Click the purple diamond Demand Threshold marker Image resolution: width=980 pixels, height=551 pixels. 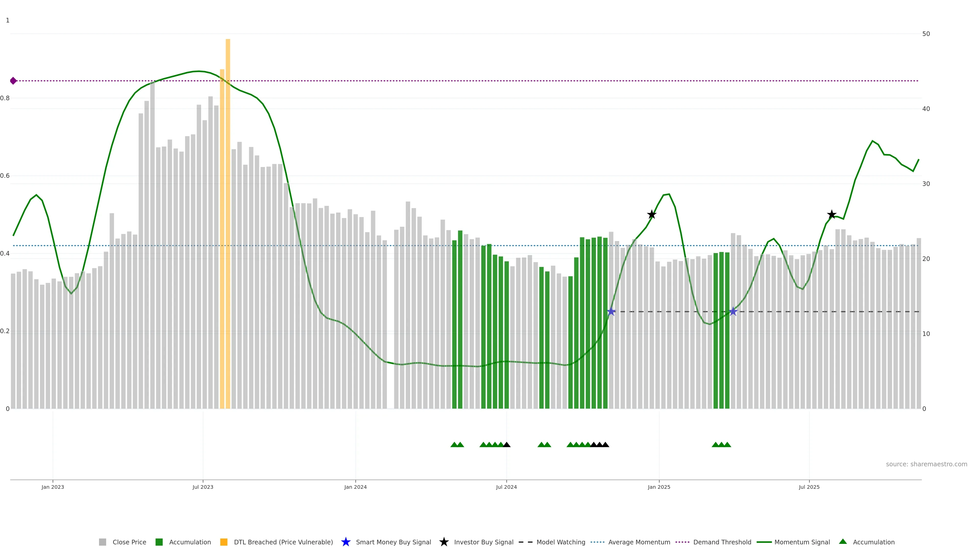pos(13,81)
